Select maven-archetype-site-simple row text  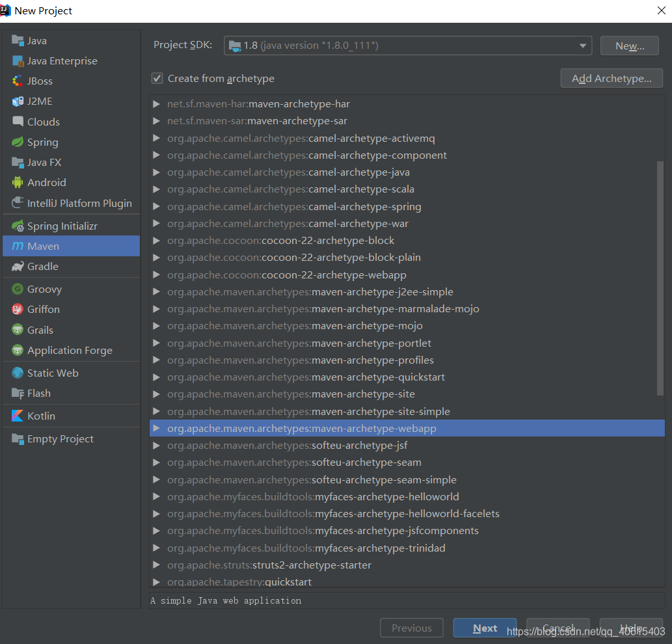click(308, 411)
